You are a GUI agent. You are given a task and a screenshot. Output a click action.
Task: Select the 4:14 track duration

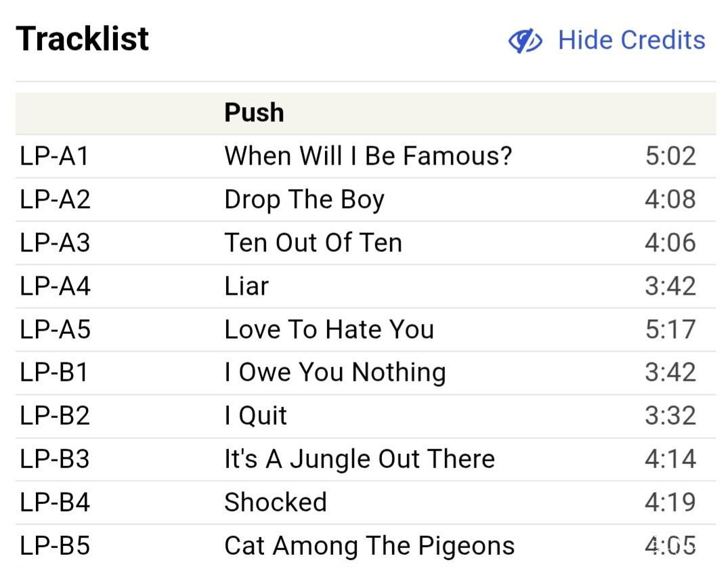click(670, 459)
